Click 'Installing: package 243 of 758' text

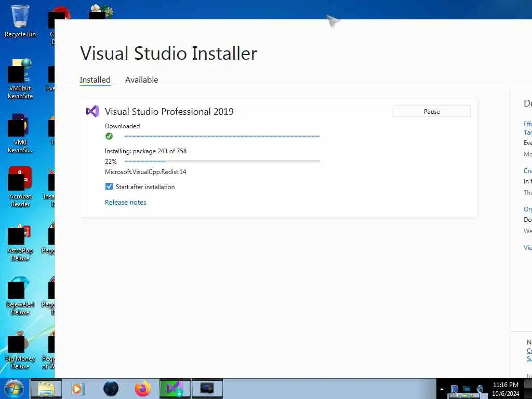(x=145, y=151)
